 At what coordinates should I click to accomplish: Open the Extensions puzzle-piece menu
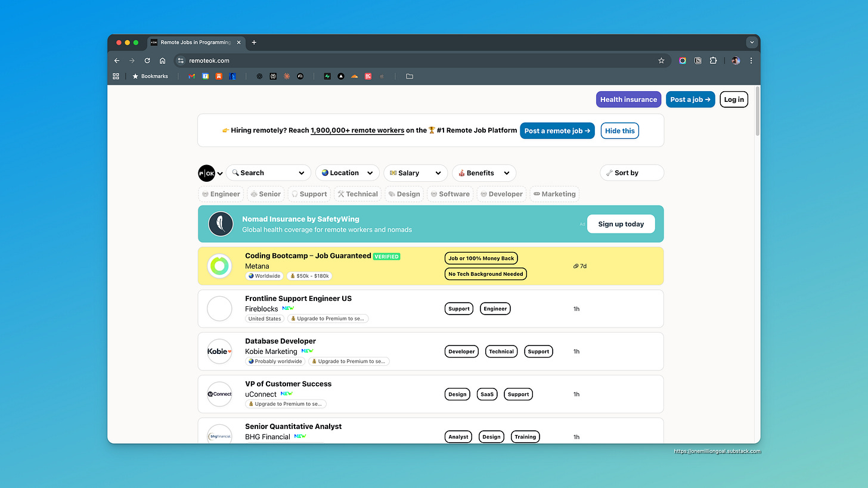tap(713, 61)
